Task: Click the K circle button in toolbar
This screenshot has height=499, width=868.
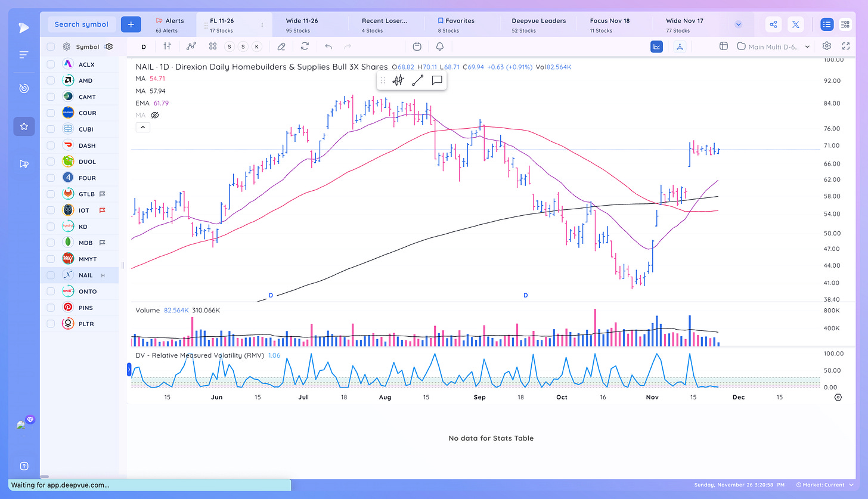Action: (x=256, y=47)
